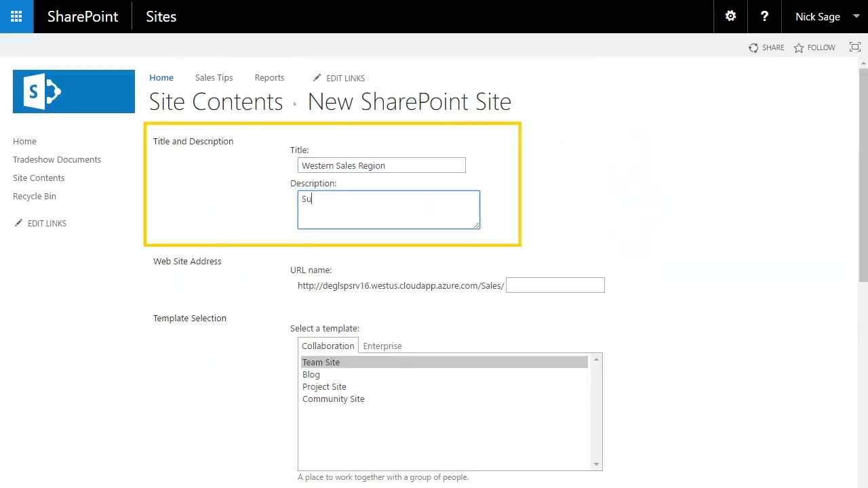Open the SharePoint settings gear

[x=730, y=16]
